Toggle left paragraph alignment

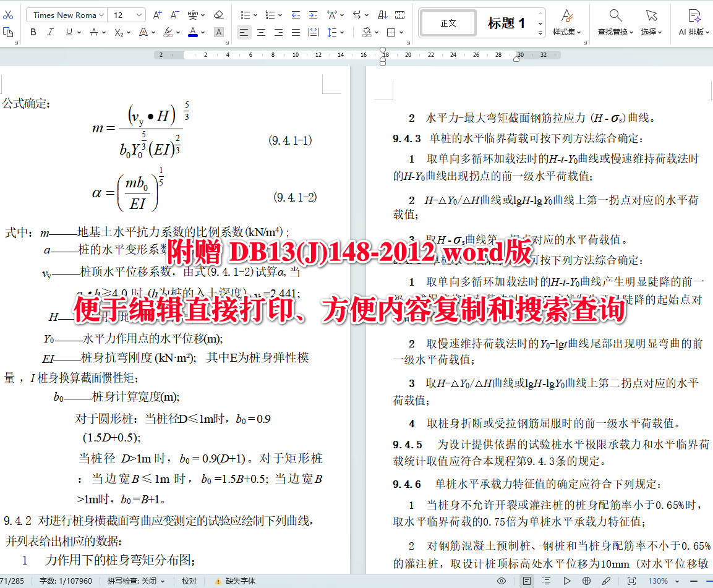click(244, 32)
